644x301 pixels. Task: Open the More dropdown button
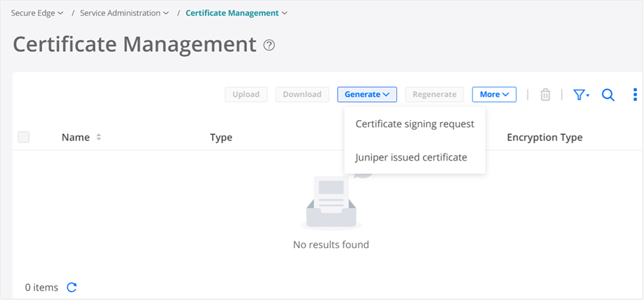coord(494,94)
